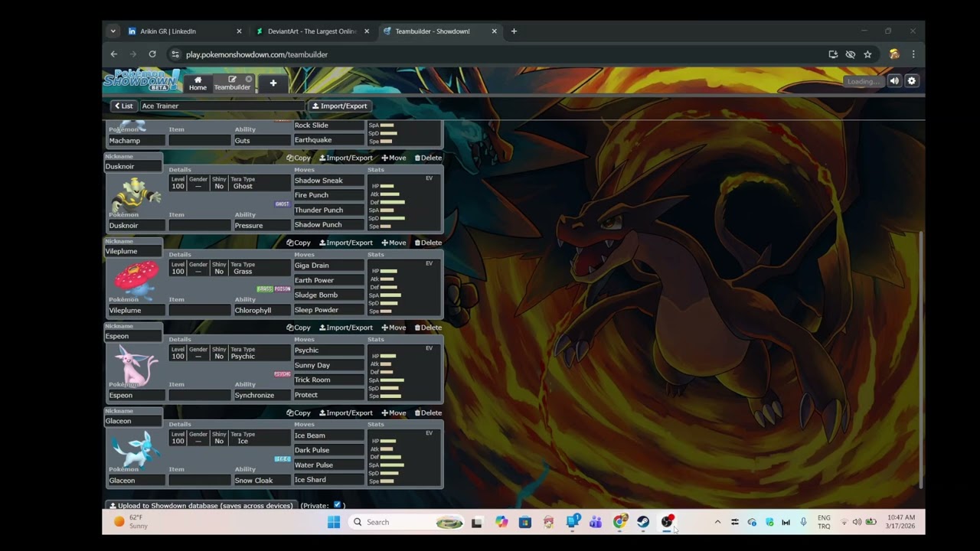Open team Import/Export at top

click(x=339, y=106)
